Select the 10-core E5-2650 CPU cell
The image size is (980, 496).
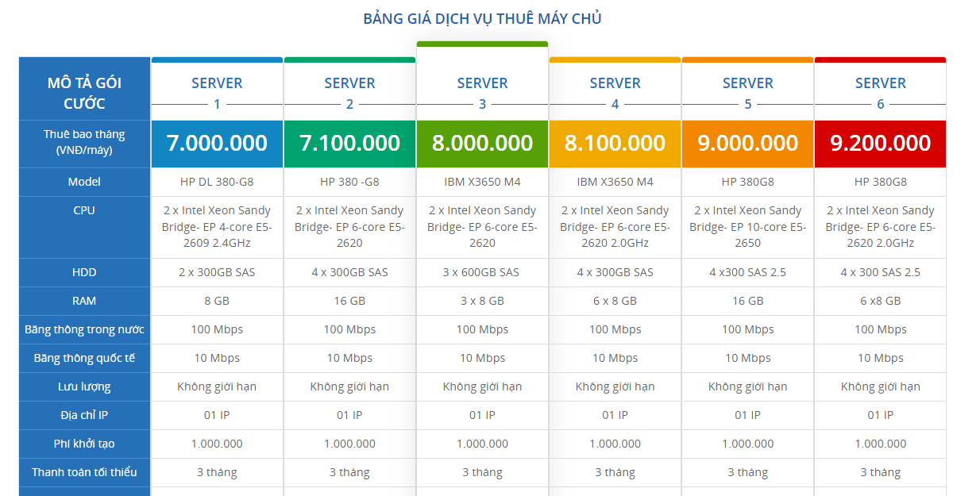747,226
